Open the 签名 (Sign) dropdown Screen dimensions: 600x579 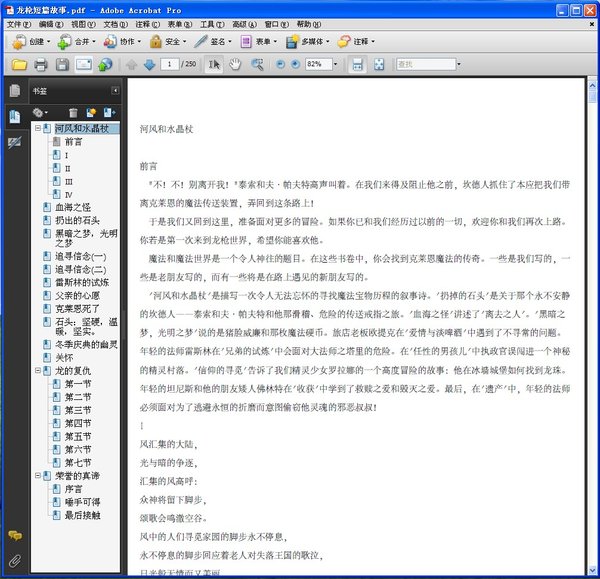(213, 41)
